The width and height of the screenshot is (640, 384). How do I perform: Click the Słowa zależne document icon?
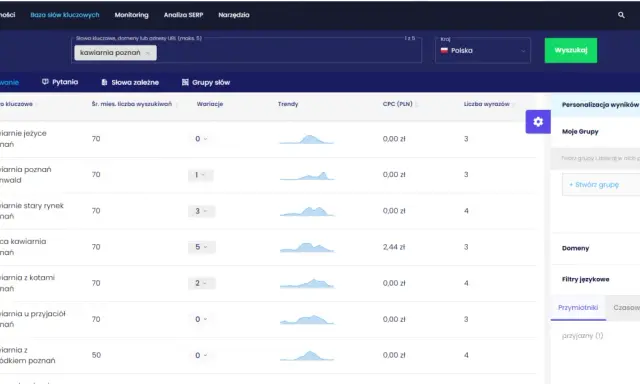click(x=104, y=82)
